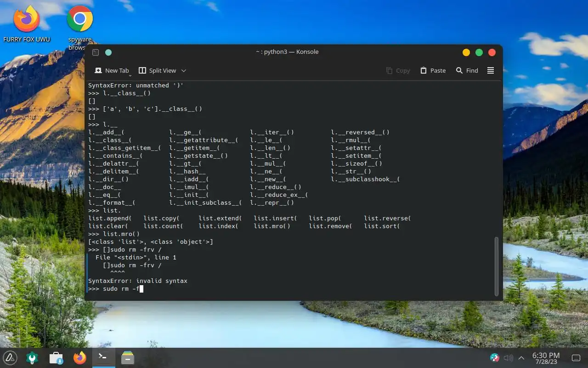This screenshot has height=368, width=588.
Task: Click the greyed-out Copy toolbar button
Action: point(398,70)
